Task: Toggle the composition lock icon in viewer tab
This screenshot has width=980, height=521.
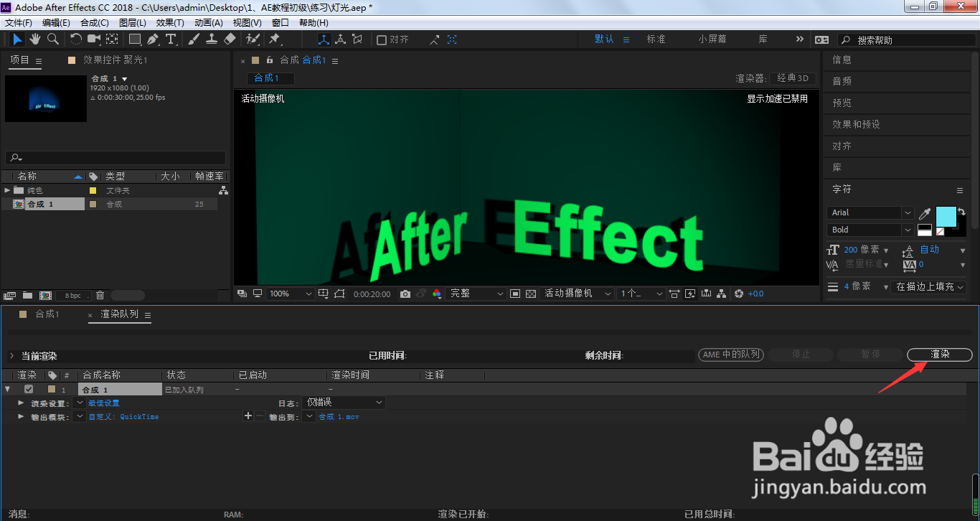Action: (270, 60)
